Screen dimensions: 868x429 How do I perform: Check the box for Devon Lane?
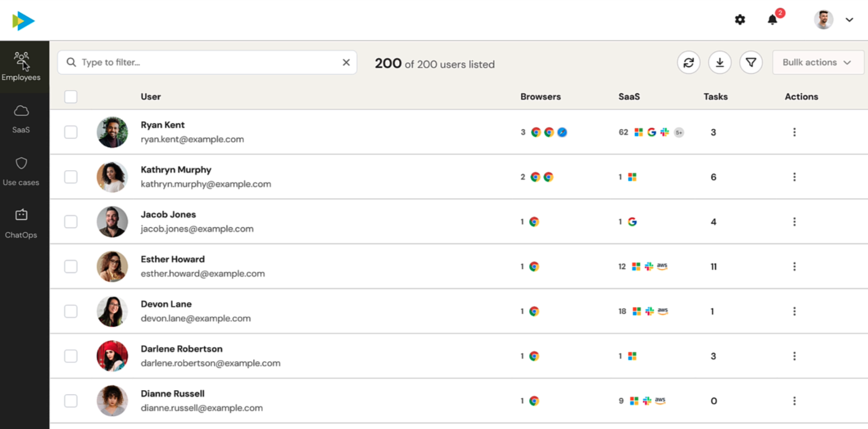tap(71, 311)
